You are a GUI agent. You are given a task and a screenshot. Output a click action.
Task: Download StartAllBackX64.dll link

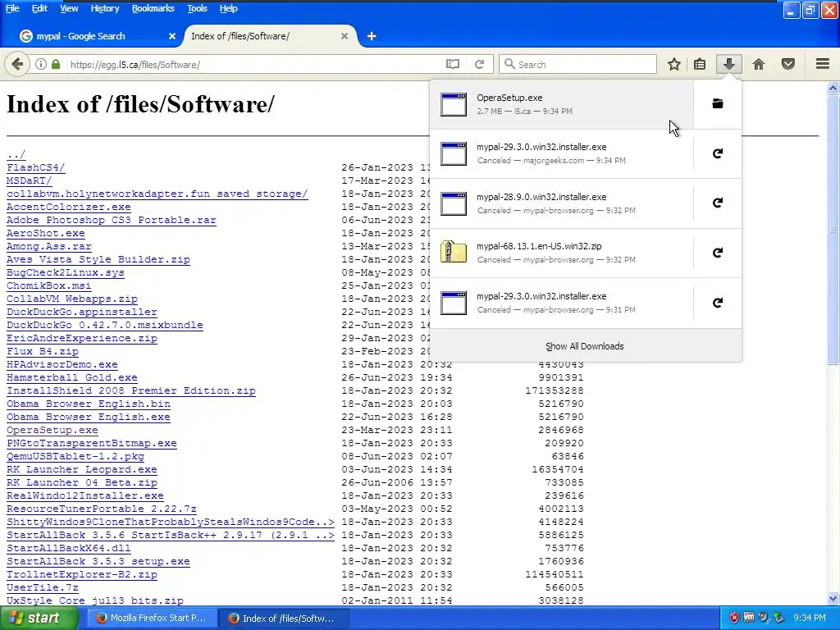69,548
